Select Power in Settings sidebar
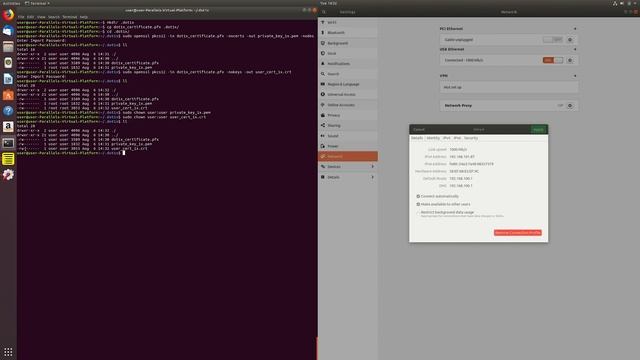Image resolution: width=640 pixels, height=360 pixels. (348, 146)
